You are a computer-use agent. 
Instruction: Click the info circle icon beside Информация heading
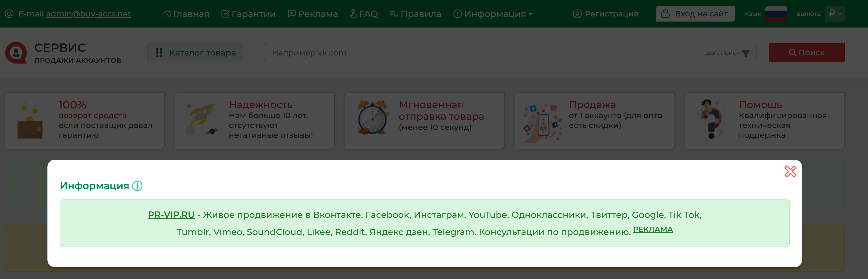[x=138, y=186]
